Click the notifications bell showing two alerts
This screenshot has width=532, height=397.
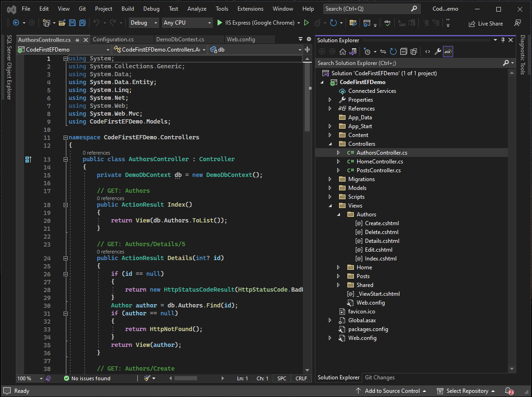[509, 390]
